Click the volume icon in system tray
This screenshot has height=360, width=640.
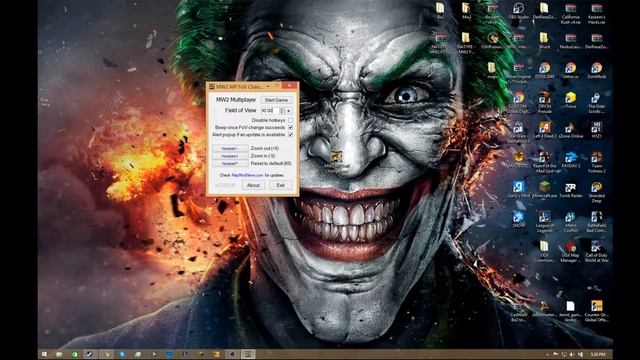(x=571, y=355)
